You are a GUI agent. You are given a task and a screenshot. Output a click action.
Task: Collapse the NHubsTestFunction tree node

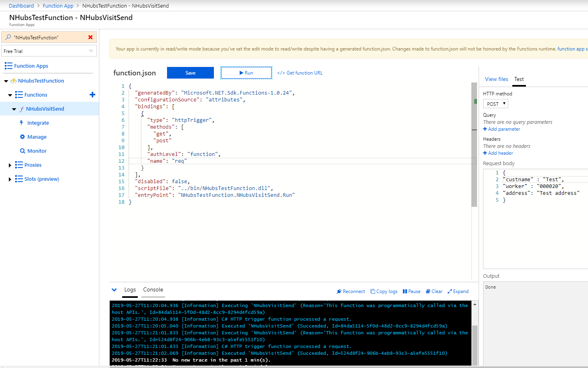coord(6,81)
